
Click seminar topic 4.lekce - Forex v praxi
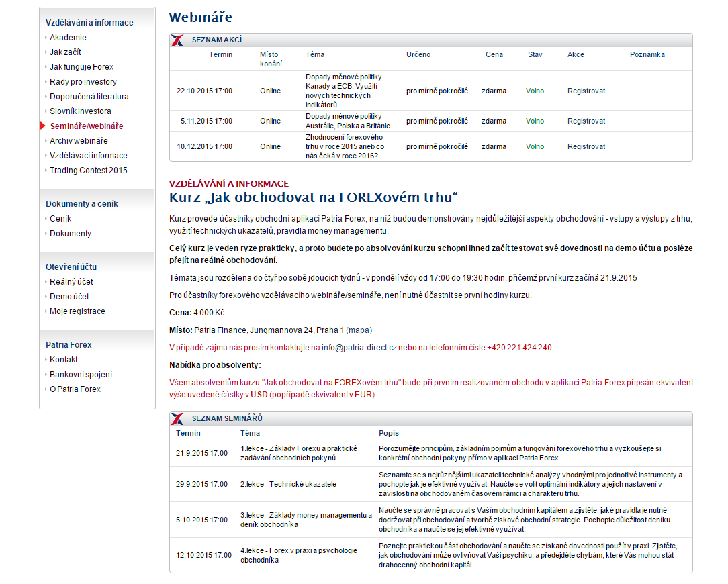coord(299,556)
